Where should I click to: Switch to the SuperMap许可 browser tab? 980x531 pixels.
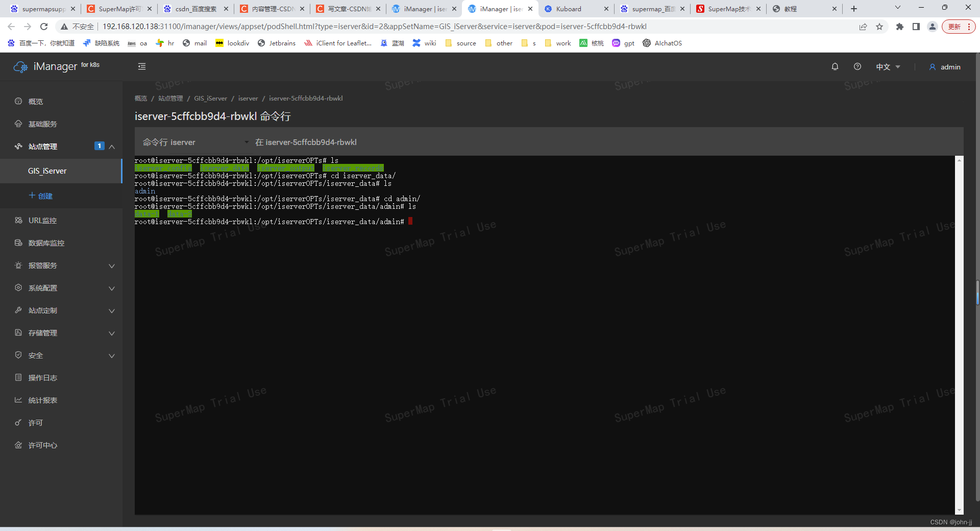[119, 9]
